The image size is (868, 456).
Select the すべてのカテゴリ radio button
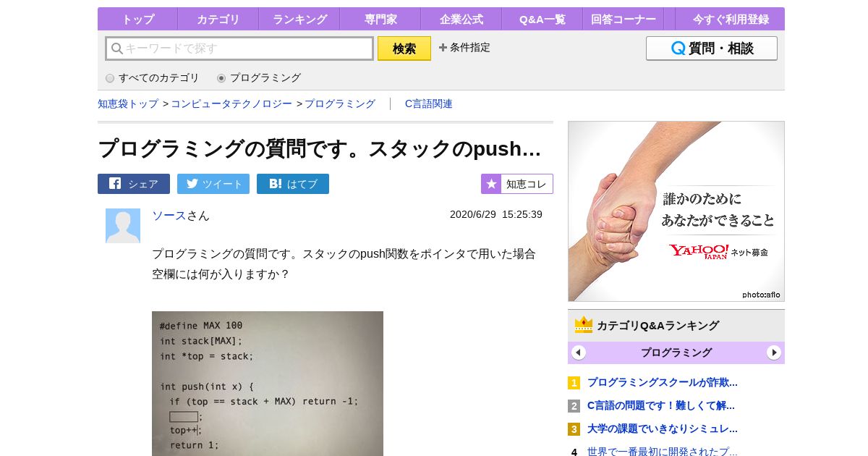(110, 78)
